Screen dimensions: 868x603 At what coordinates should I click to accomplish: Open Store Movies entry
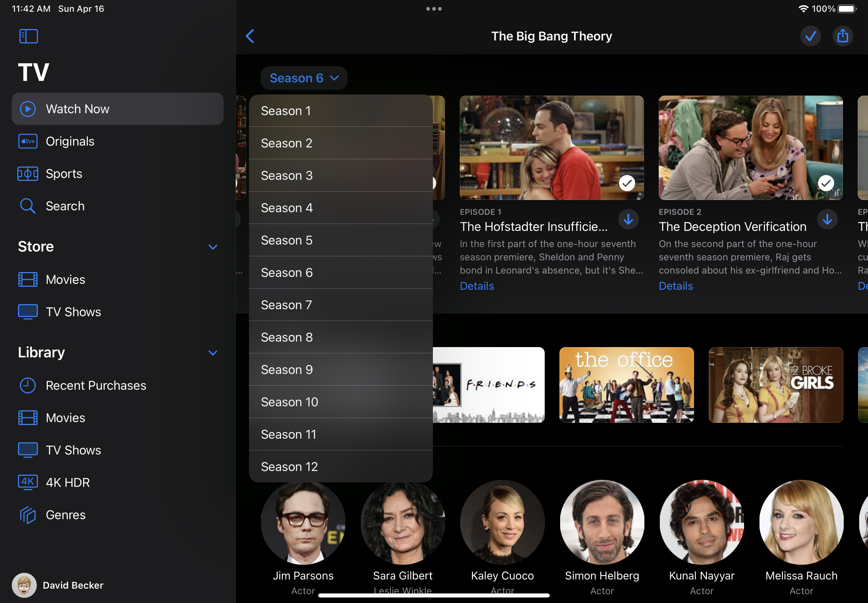click(118, 279)
